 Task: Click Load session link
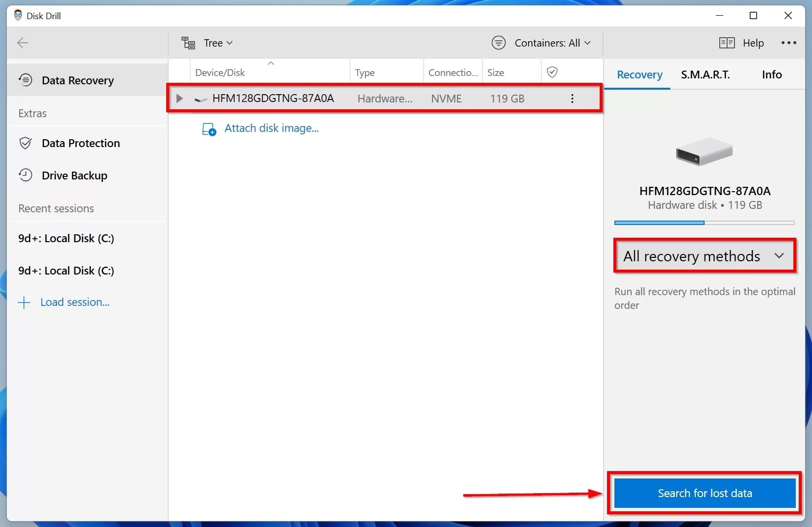(x=75, y=302)
